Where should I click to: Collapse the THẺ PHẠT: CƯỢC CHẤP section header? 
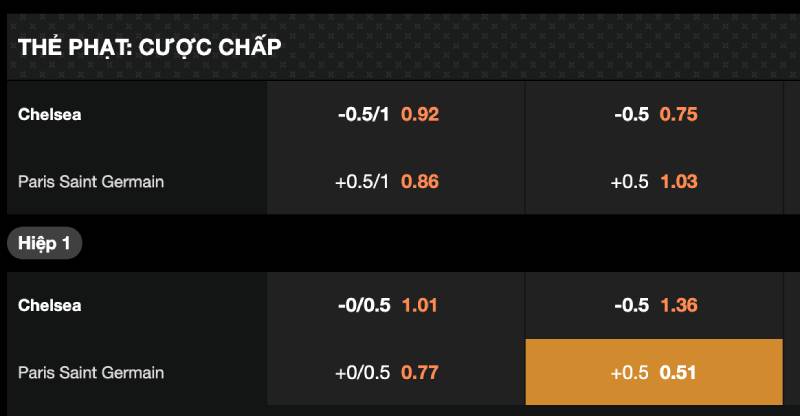tap(150, 47)
